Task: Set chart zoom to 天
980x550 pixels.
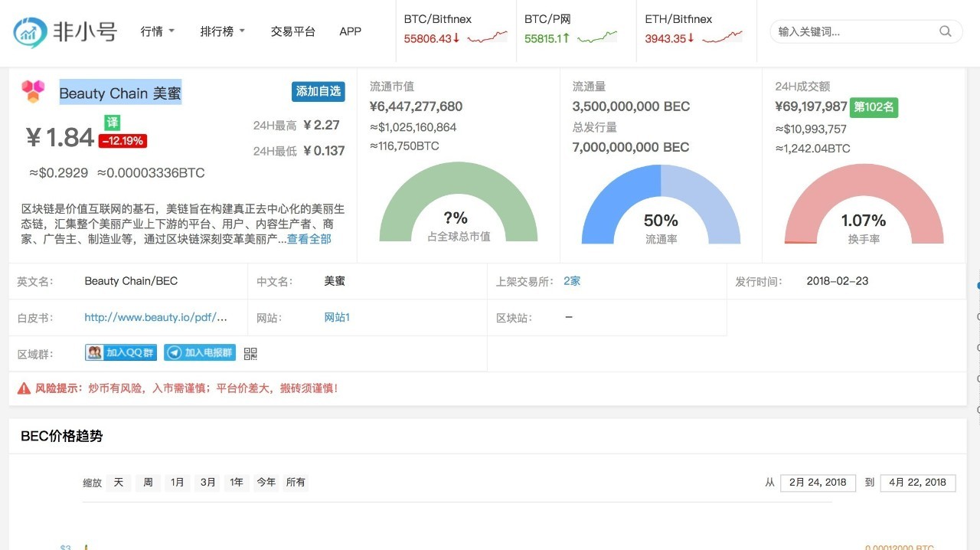Action: [x=118, y=483]
